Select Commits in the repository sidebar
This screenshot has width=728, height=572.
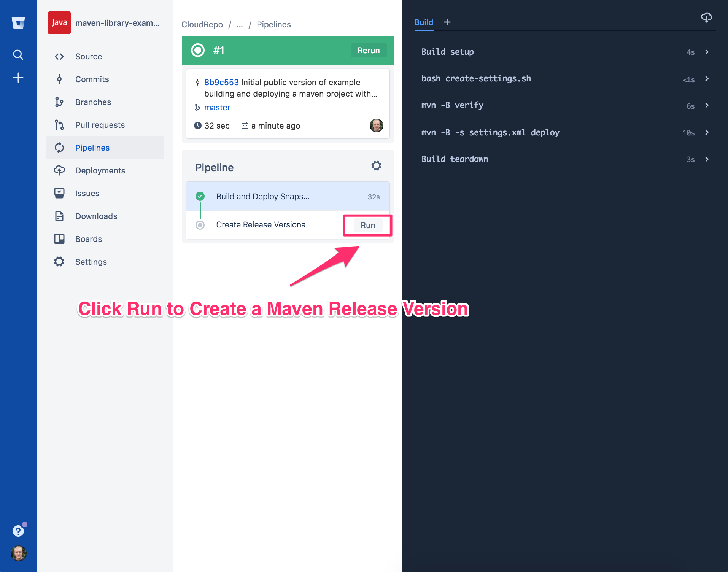[92, 79]
